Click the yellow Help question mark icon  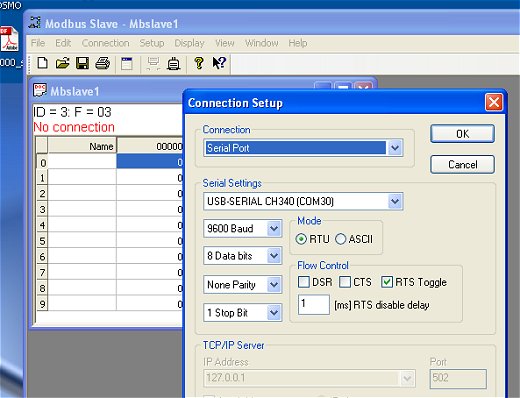(x=199, y=63)
